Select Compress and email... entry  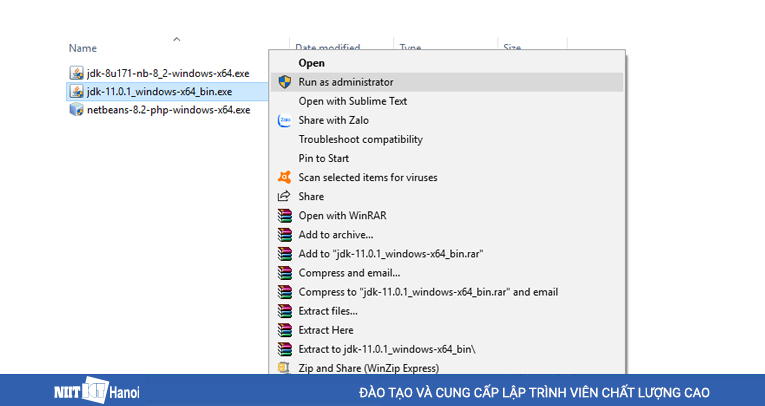(349, 273)
